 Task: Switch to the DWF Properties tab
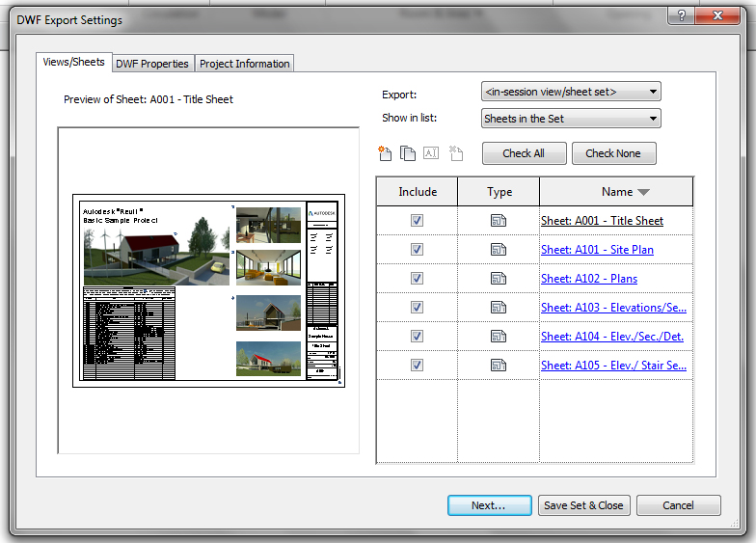[152, 64]
